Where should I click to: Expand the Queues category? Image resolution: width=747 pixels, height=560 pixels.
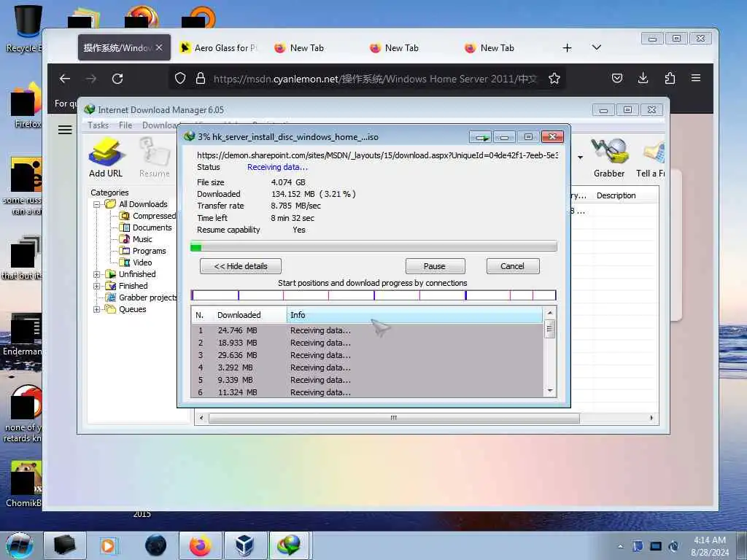97,309
